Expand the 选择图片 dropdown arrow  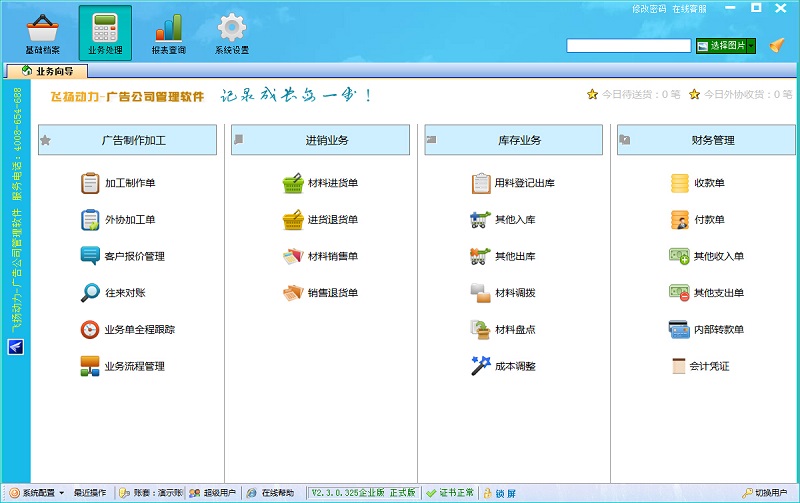pos(750,45)
